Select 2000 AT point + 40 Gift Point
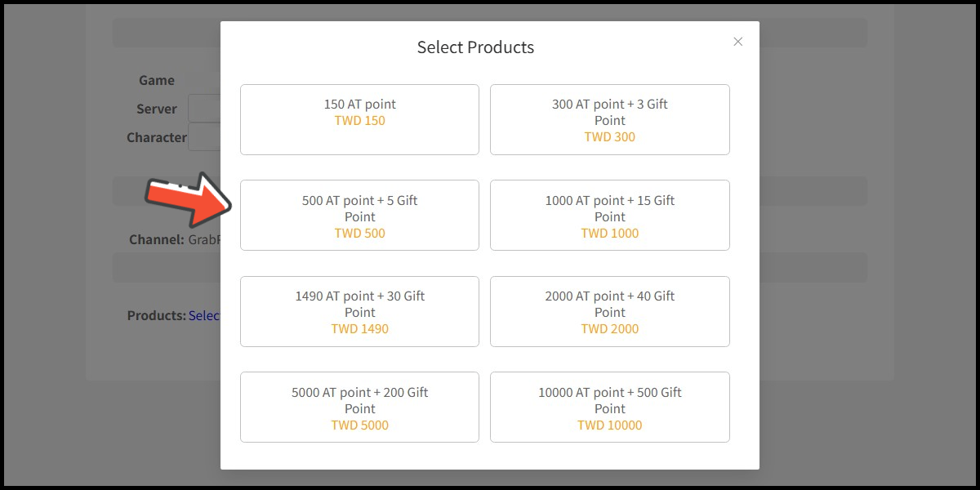This screenshot has height=490, width=980. [x=609, y=311]
